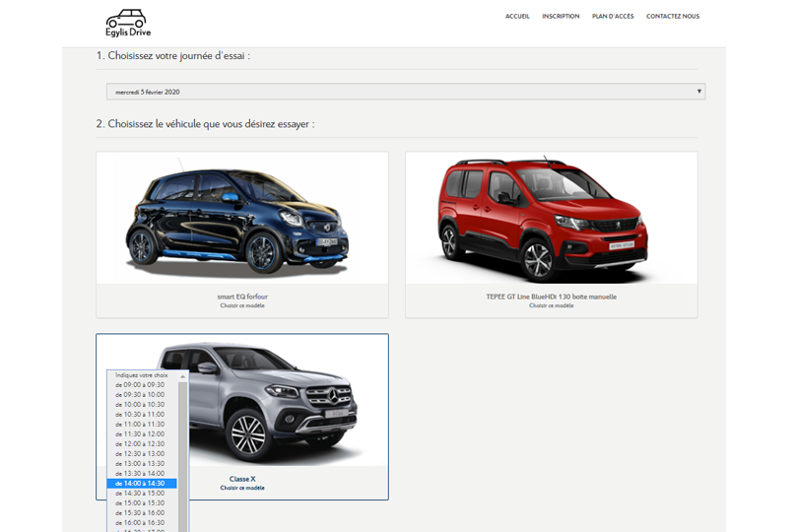Choose highlighted slot de 14:00 à 14:30
This screenshot has height=532, width=798.
pos(142,483)
